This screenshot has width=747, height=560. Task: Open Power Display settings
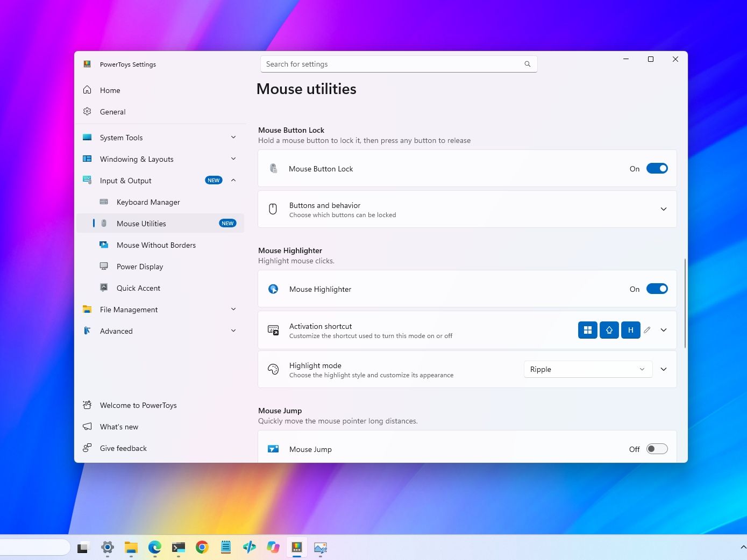point(160,267)
